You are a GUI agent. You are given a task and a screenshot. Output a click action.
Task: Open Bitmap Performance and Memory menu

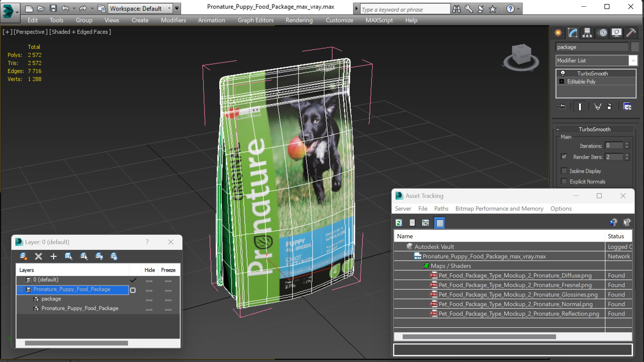pyautogui.click(x=499, y=209)
